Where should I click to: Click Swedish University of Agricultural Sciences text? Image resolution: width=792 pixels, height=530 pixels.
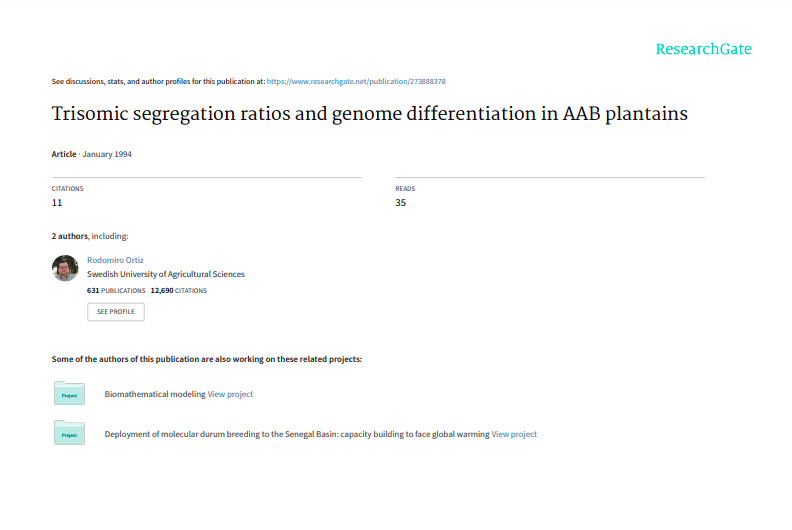pos(166,274)
